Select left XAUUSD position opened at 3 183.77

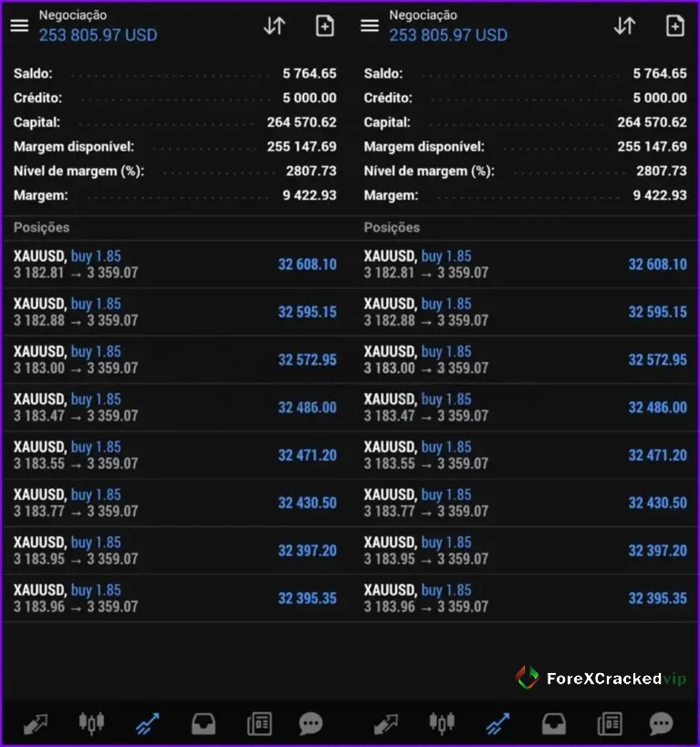pos(175,503)
